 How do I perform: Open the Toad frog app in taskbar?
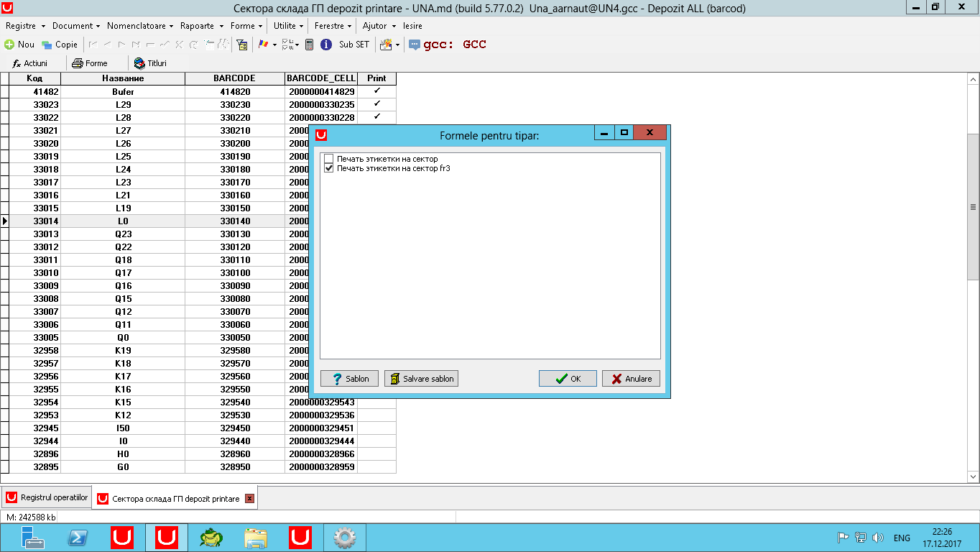211,538
